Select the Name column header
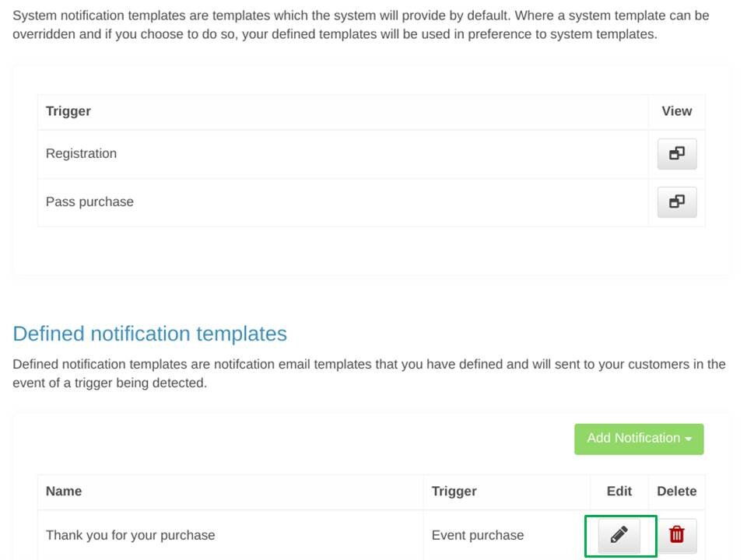 click(64, 491)
